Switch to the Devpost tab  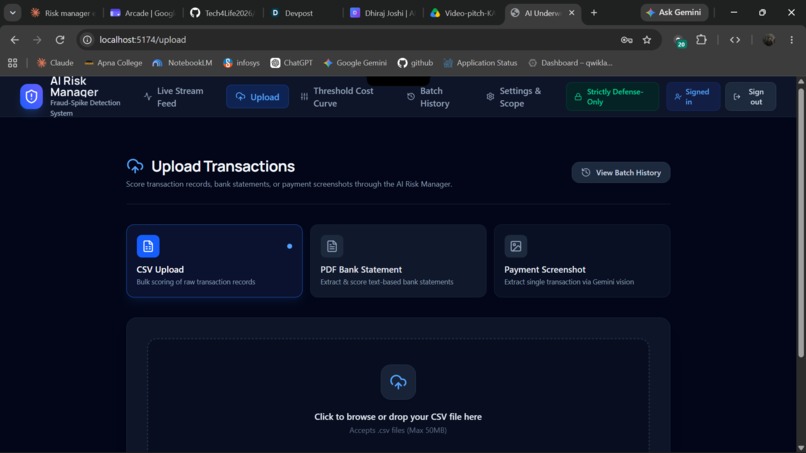[x=303, y=13]
